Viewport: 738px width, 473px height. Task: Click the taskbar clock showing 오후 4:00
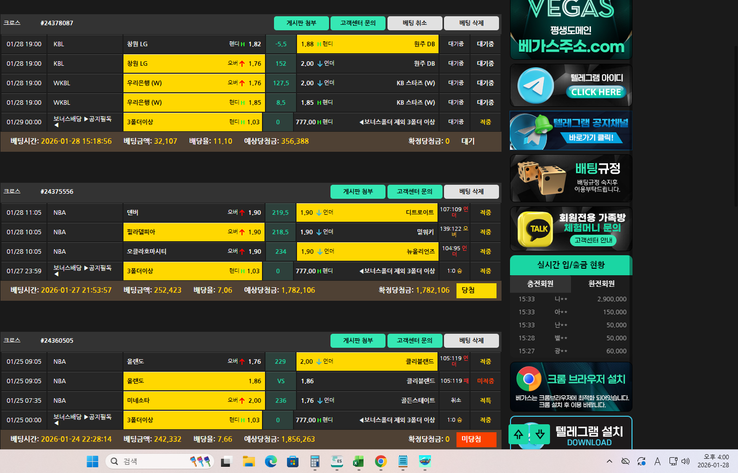[714, 461]
